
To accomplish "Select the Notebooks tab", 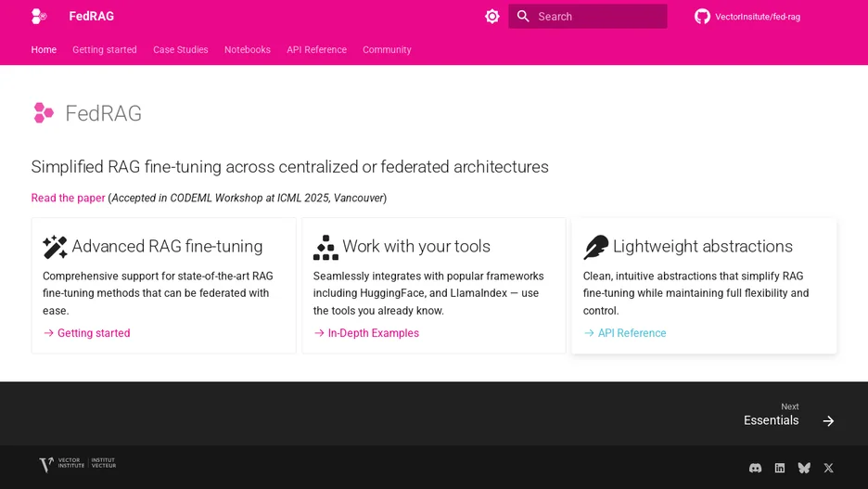I will tap(248, 50).
